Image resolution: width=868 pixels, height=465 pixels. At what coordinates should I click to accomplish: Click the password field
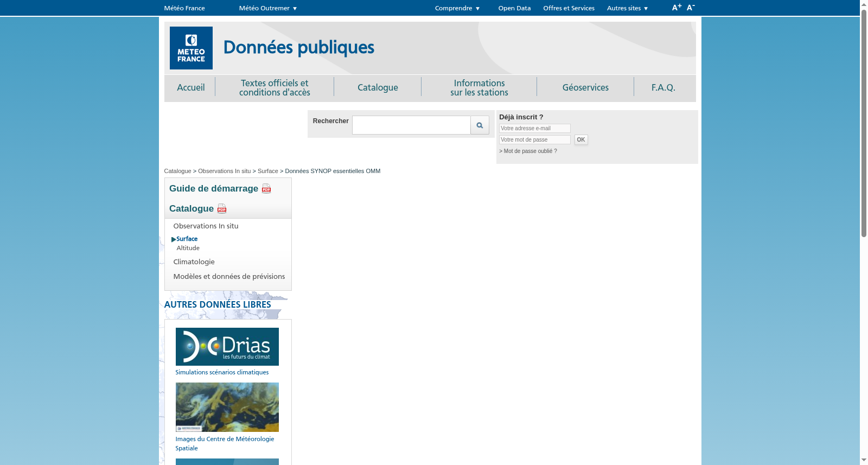(x=534, y=140)
